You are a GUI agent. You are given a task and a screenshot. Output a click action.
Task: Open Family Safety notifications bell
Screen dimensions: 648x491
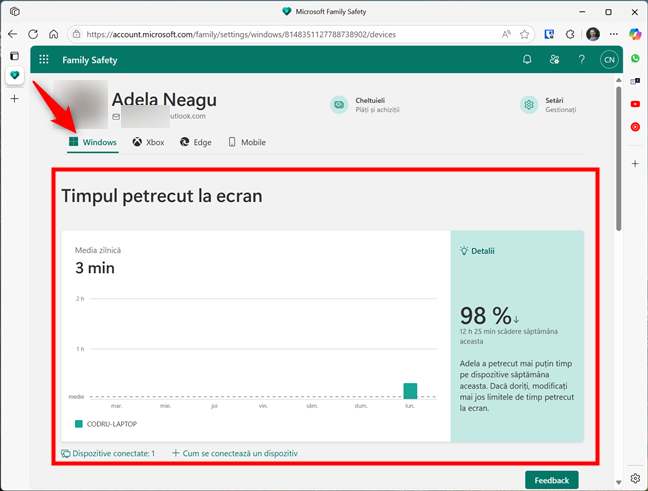point(527,60)
